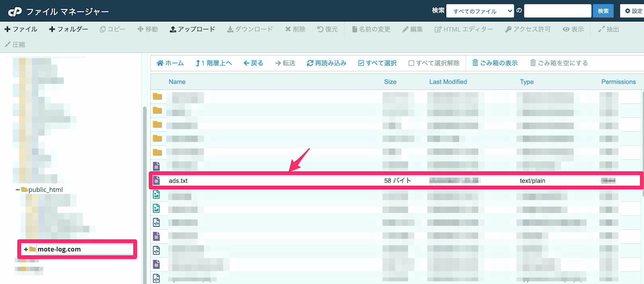
Task: Click the search text input field
Action: [x=557, y=11]
